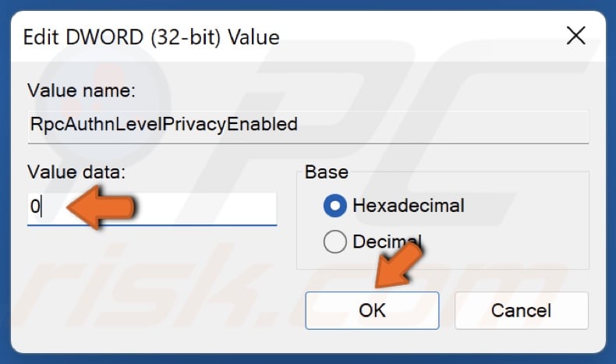Discard changes with the Cancel button
This screenshot has height=364, width=616.
522,310
